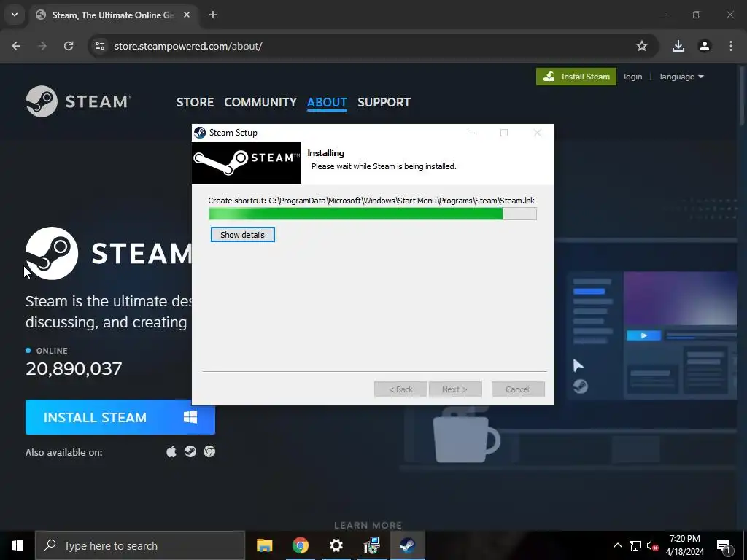Click the muted volume tray icon
The width and height of the screenshot is (747, 560).
tap(652, 545)
